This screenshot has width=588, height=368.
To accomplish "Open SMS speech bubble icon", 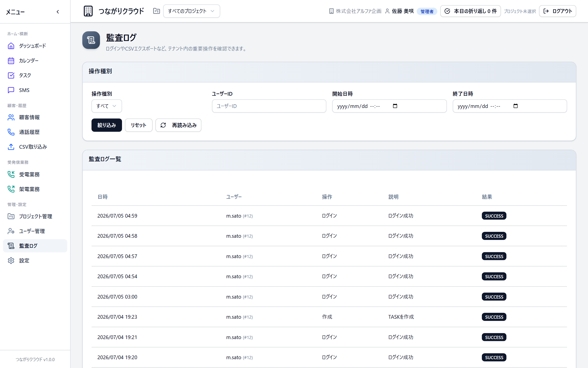I will (x=11, y=90).
